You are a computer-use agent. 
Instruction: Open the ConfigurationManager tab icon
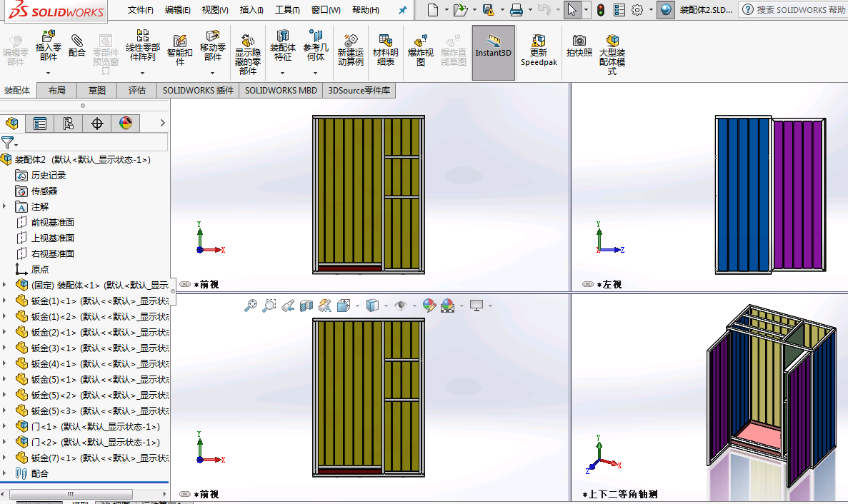68,124
